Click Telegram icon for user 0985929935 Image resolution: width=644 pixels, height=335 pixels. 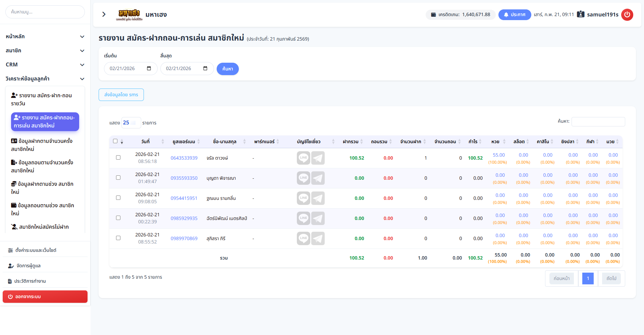tap(318, 218)
